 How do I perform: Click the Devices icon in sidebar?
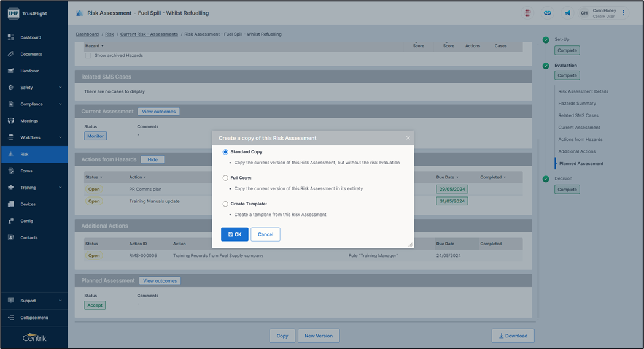11,204
